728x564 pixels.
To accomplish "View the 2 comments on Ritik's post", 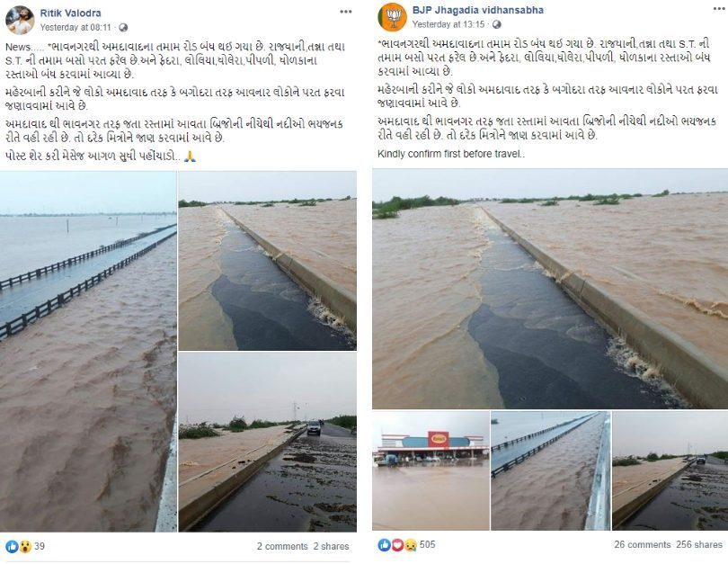I will tap(282, 546).
